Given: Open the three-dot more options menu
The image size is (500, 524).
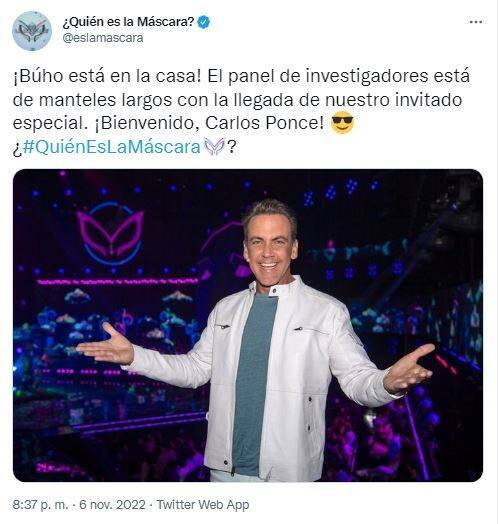Looking at the screenshot, I should [x=476, y=22].
